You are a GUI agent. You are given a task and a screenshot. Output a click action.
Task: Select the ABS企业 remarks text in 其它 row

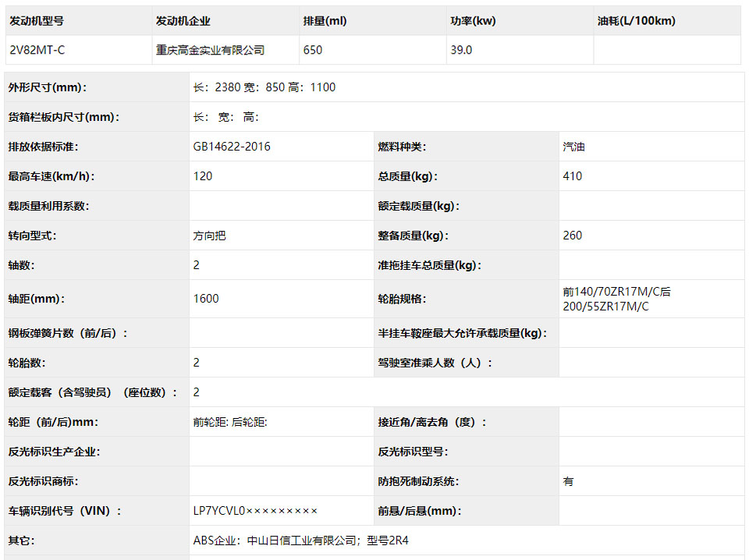pyautogui.click(x=300, y=541)
